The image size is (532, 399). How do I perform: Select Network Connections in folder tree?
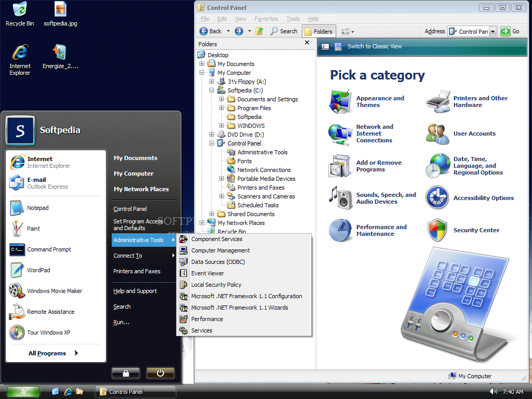pos(263,170)
